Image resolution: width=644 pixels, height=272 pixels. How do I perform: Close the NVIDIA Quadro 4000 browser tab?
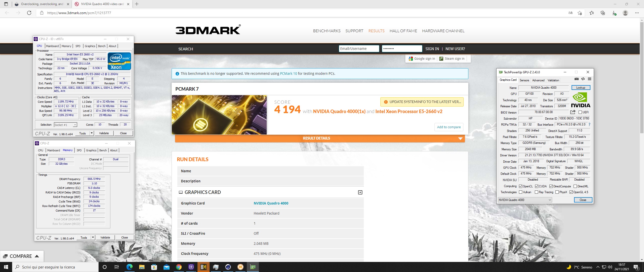pos(128,4)
